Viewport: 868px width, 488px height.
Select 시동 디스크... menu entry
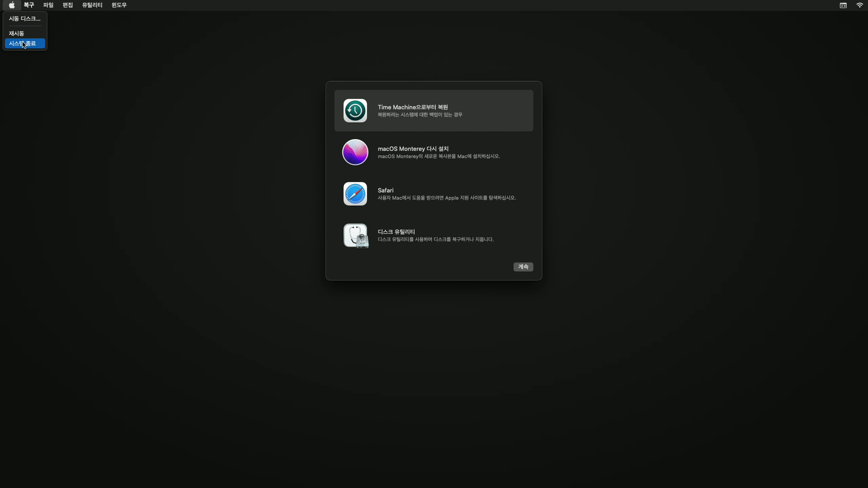pyautogui.click(x=24, y=19)
